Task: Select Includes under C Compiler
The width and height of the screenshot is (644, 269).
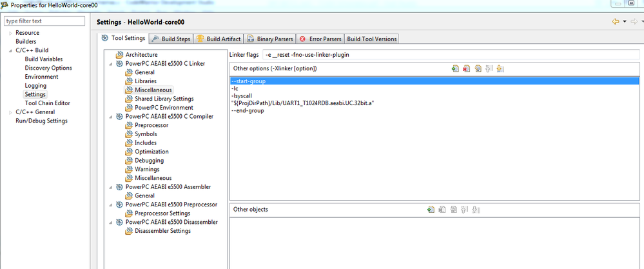Action: [146, 143]
